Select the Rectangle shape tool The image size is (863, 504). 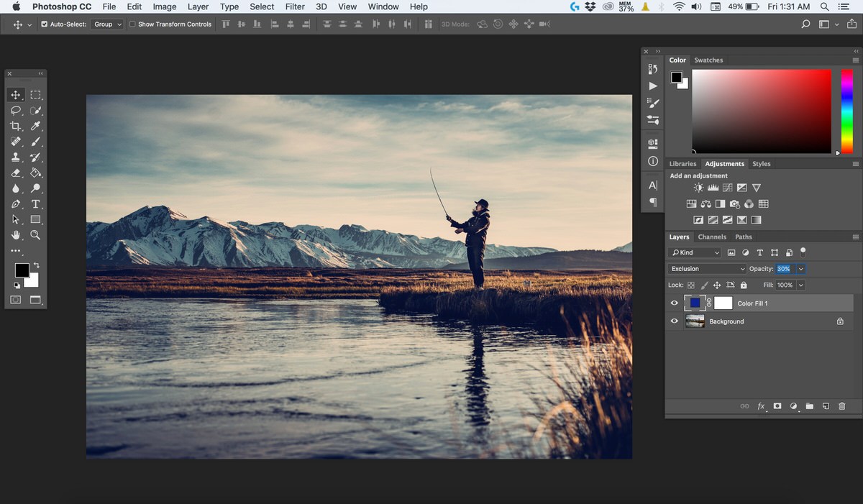click(35, 219)
